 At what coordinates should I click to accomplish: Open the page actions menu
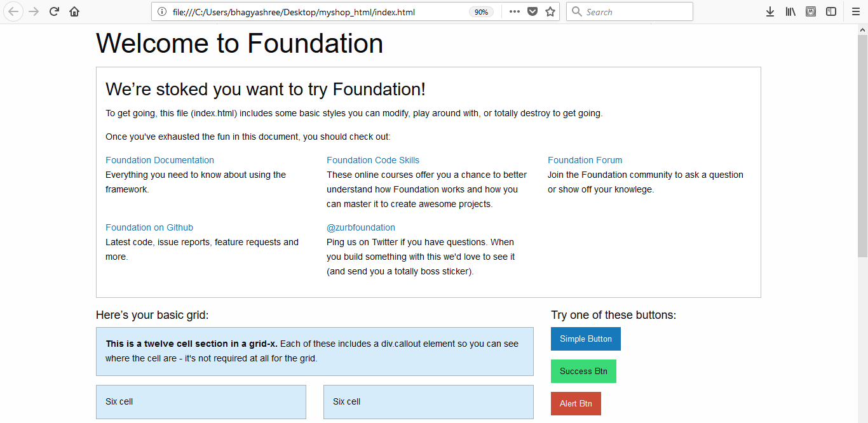tap(515, 11)
